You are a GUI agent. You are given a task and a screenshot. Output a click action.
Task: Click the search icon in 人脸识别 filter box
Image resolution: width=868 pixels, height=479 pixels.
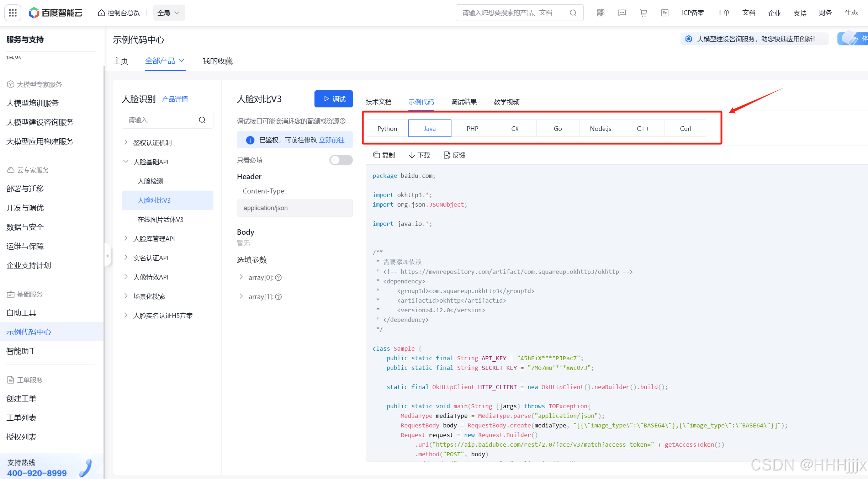(202, 120)
